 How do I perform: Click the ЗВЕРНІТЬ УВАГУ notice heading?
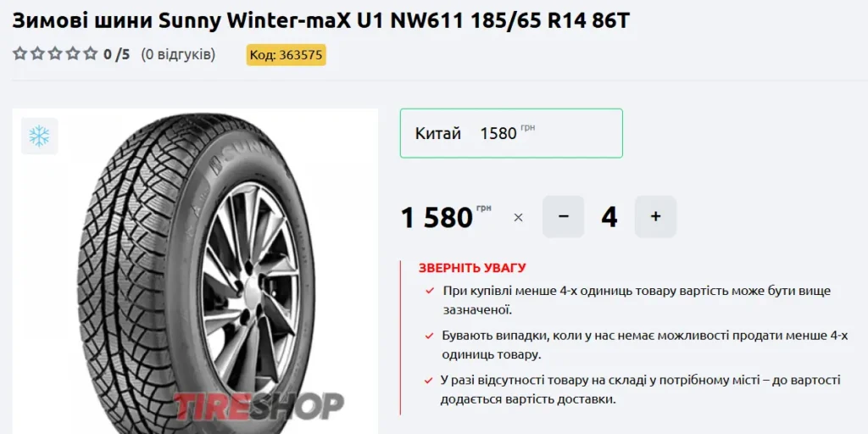tap(472, 269)
